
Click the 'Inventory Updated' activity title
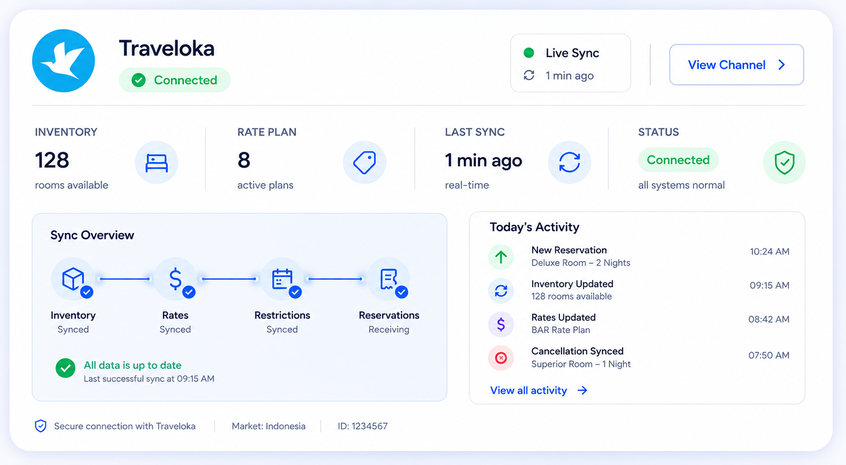pyautogui.click(x=572, y=284)
